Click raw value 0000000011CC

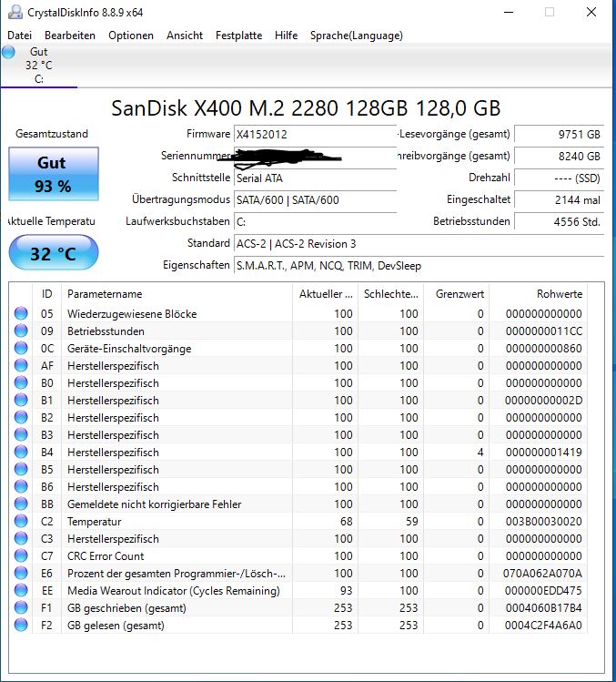(x=544, y=331)
